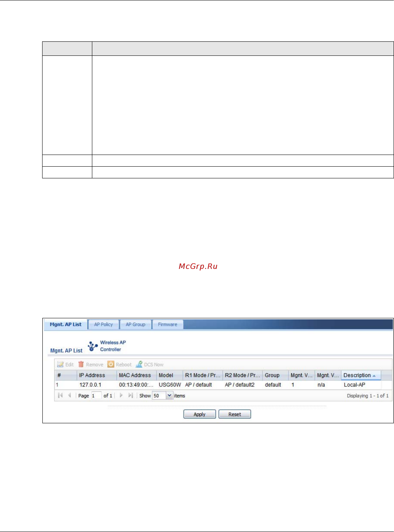Sort by the R2 Mode / Pr... column
The height and width of the screenshot is (532, 394).
pyautogui.click(x=243, y=375)
